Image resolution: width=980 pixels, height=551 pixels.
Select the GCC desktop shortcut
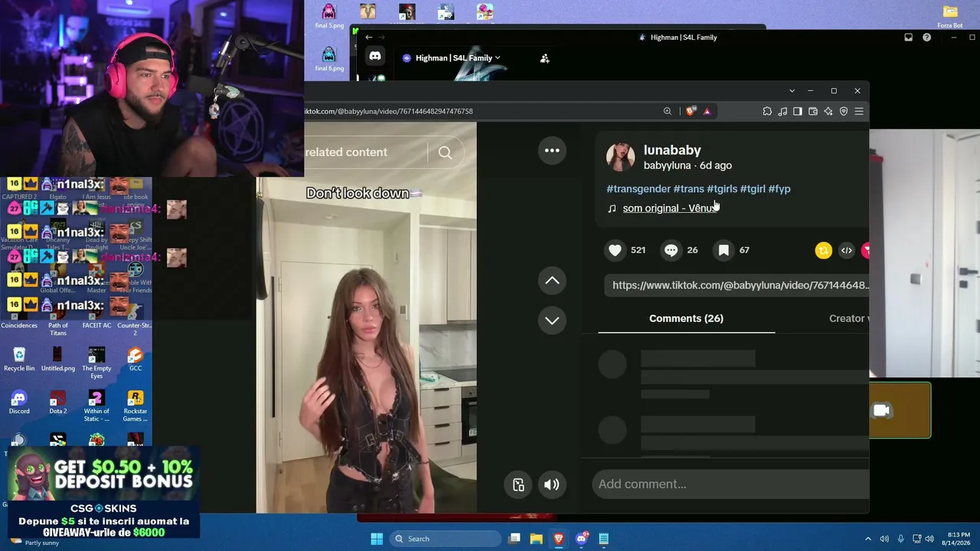click(x=135, y=359)
